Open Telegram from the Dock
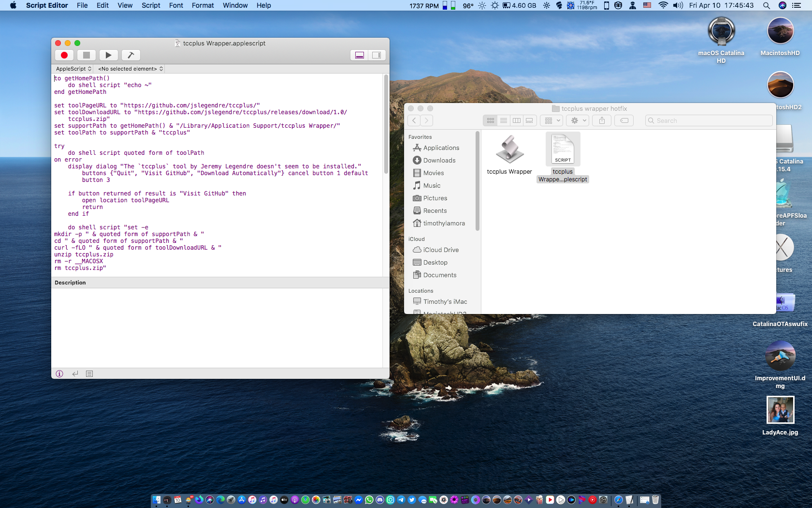 pos(401,500)
